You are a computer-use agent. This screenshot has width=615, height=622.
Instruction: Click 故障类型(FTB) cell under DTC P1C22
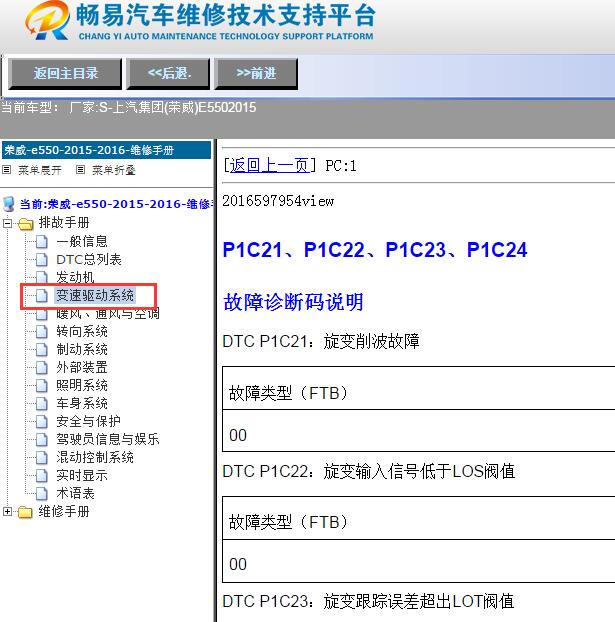tap(419, 518)
